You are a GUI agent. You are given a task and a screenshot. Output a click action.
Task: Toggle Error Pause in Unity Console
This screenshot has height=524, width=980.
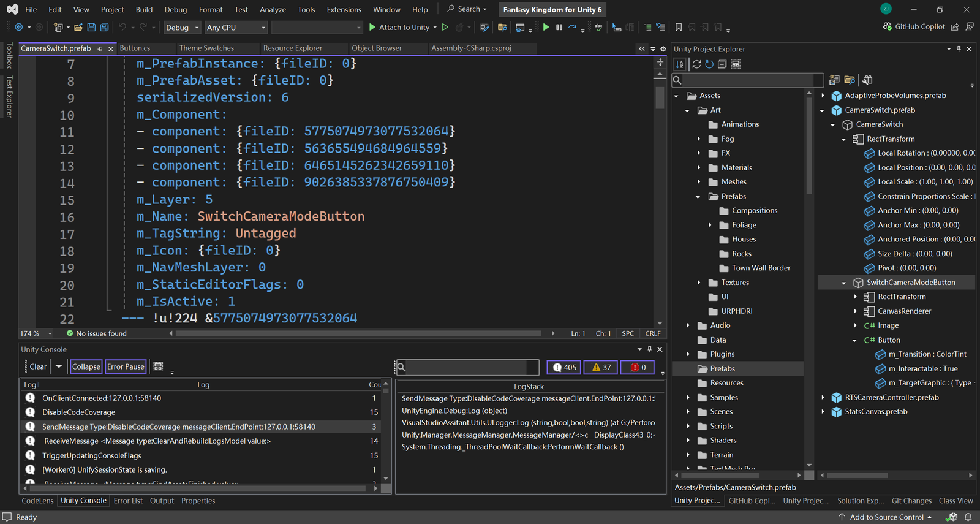(126, 366)
